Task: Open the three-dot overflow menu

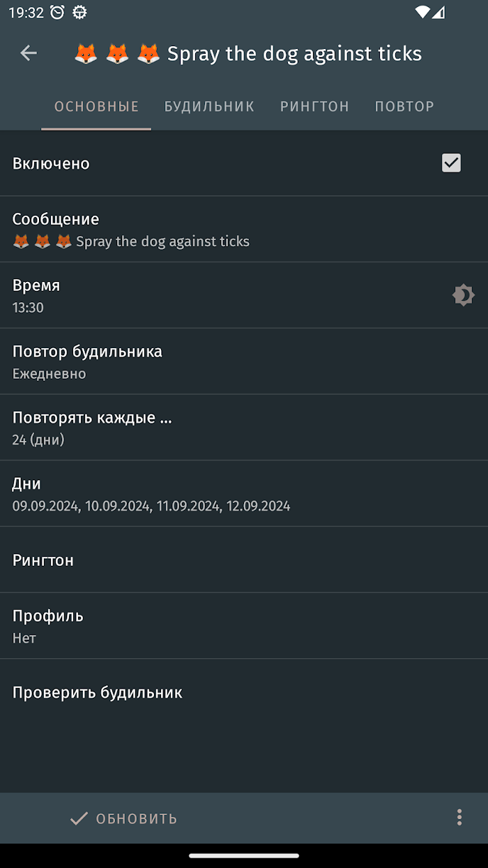Action: (459, 818)
